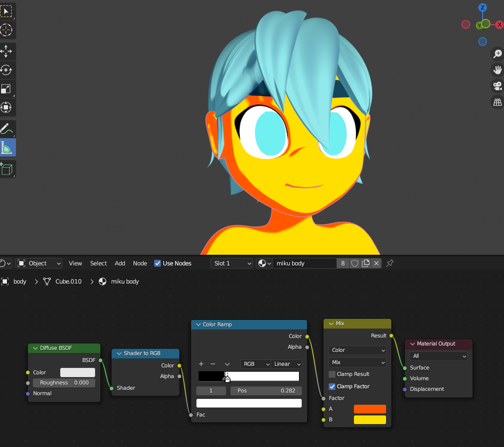This screenshot has height=447, width=504.
Task: Click the miku body breadcrumb material icon
Action: [103, 281]
